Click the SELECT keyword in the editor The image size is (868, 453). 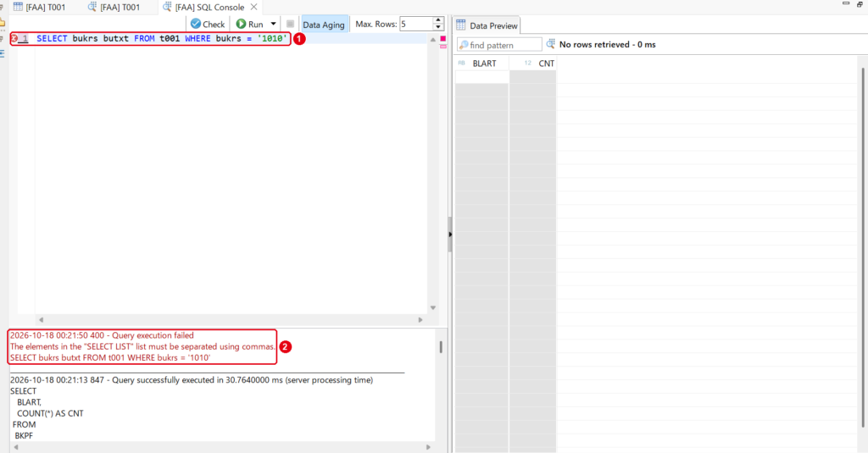click(52, 38)
